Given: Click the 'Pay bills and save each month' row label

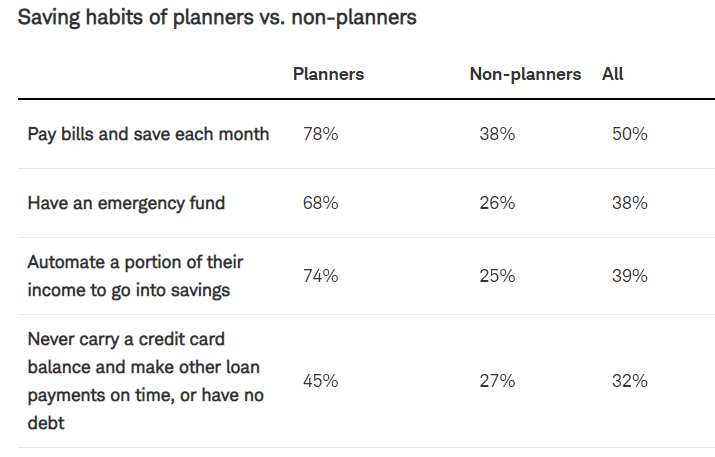Looking at the screenshot, I should tap(148, 134).
